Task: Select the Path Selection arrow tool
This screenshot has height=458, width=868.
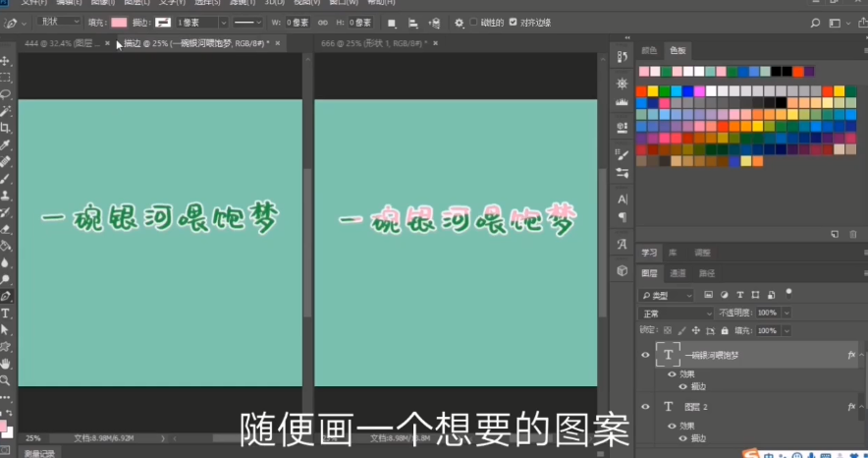Action: point(6,330)
